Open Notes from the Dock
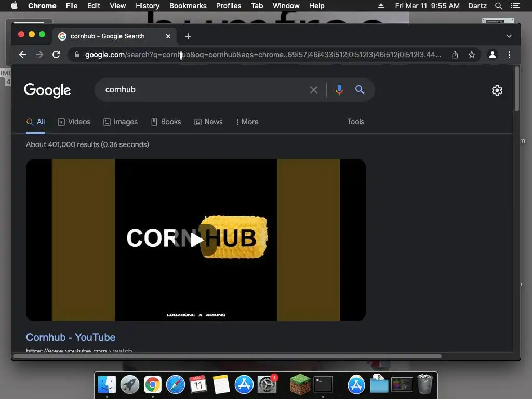Screen dimensions: 532x399 tap(221, 385)
